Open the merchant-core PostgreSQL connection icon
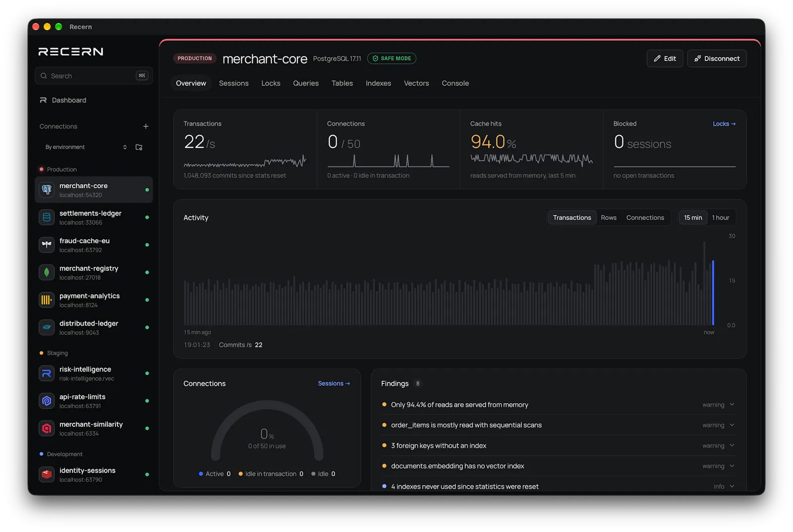Viewport: 793px width, 532px height. [47, 190]
